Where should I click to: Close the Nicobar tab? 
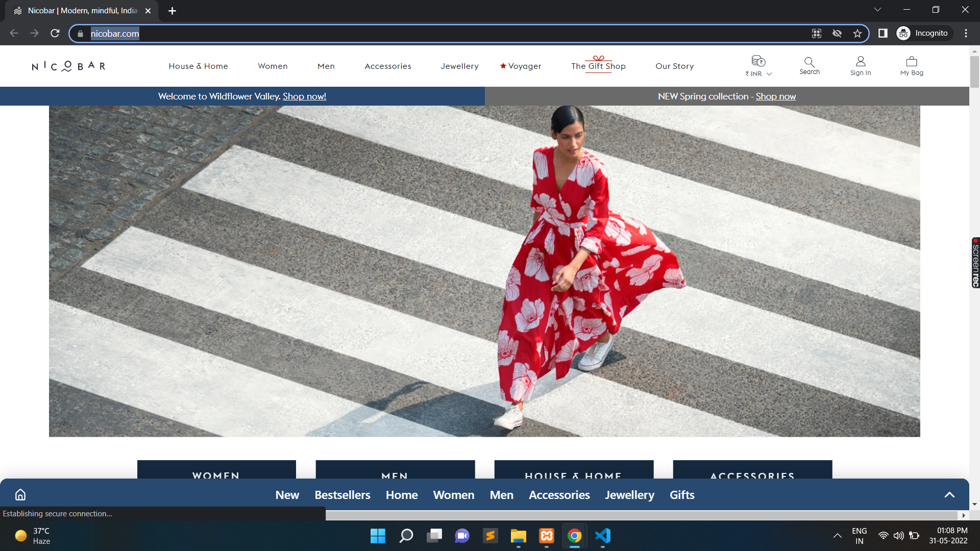coord(148,11)
